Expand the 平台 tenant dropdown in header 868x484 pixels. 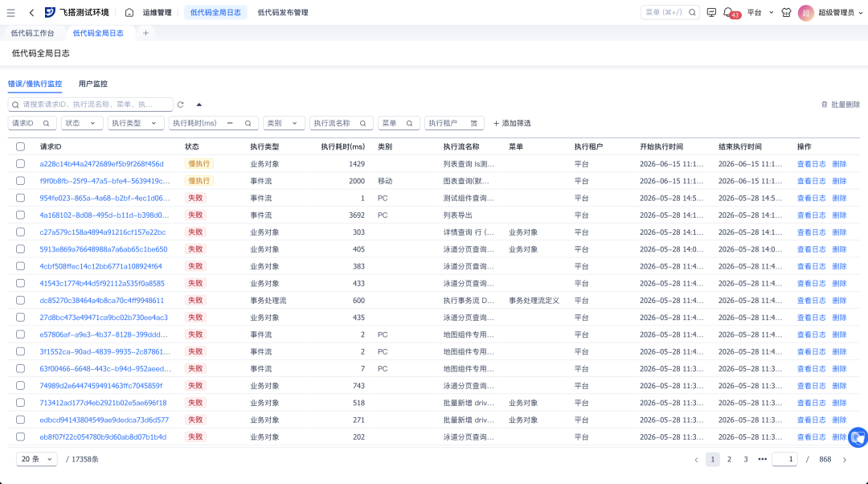760,12
